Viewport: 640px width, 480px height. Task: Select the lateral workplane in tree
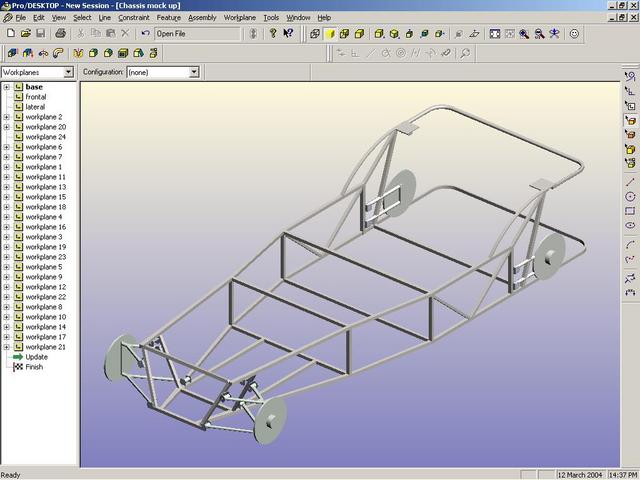35,107
